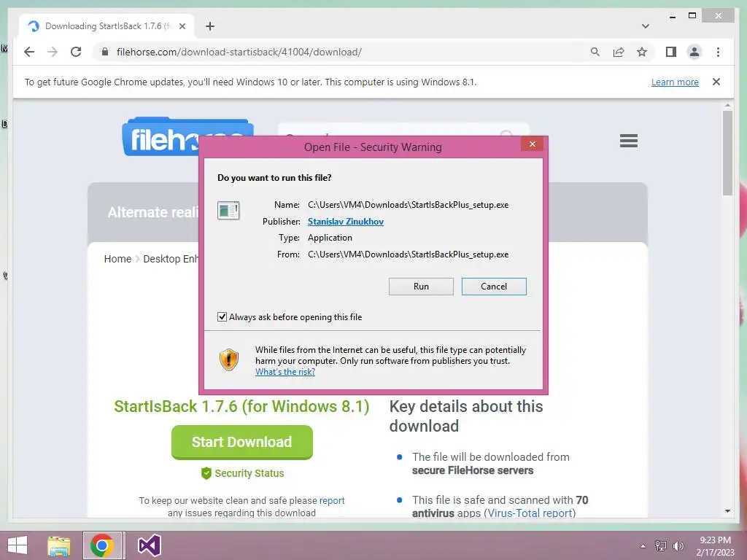Image resolution: width=747 pixels, height=560 pixels.
Task: Open FileHorse hamburger menu
Action: tap(628, 141)
